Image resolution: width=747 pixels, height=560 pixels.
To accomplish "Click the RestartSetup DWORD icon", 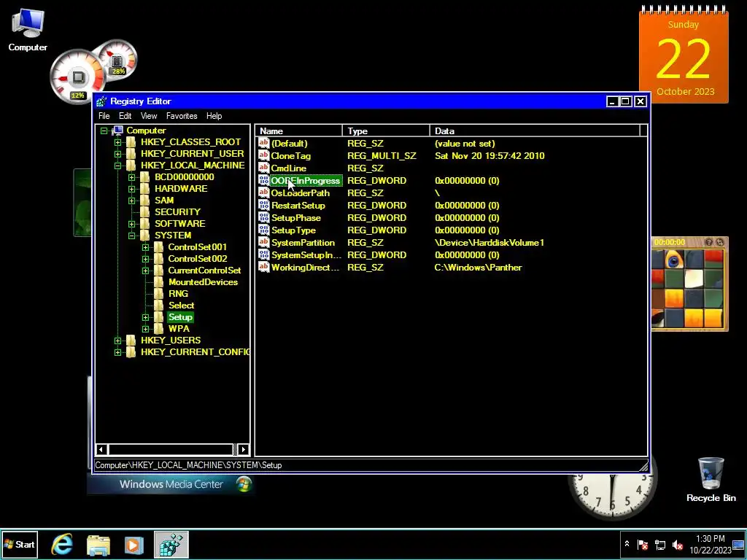I will 263,205.
